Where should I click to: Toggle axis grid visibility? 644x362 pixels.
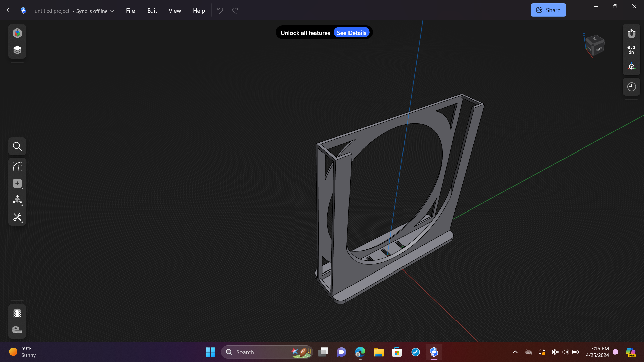tap(631, 66)
